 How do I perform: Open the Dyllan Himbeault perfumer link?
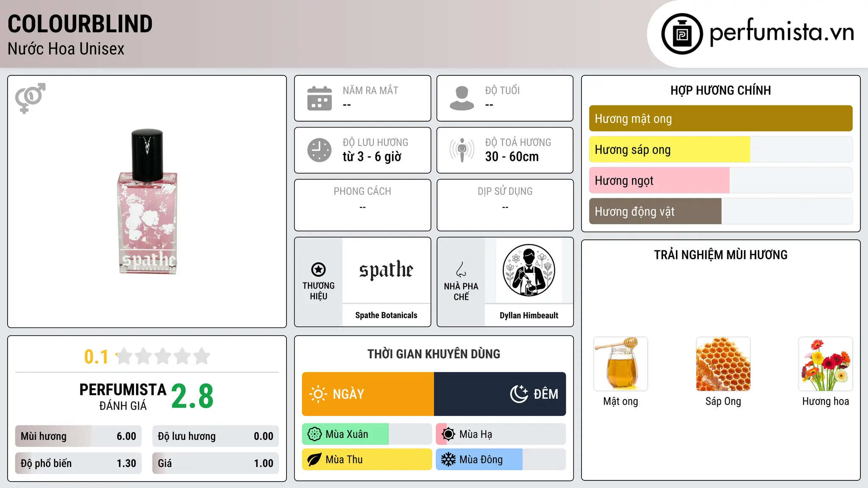(529, 316)
